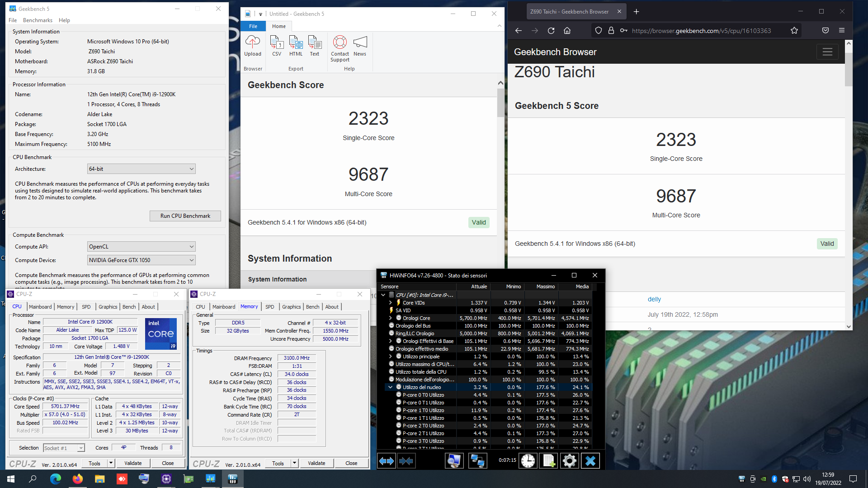The image size is (868, 488).
Task: Click HWiNFO remote network monitors icon
Action: click(478, 461)
